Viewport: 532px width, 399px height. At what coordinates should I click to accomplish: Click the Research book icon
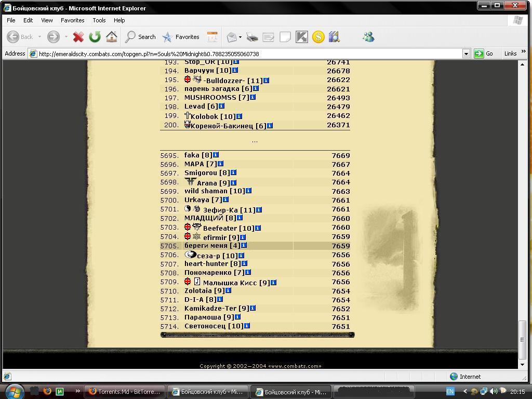coord(334,37)
